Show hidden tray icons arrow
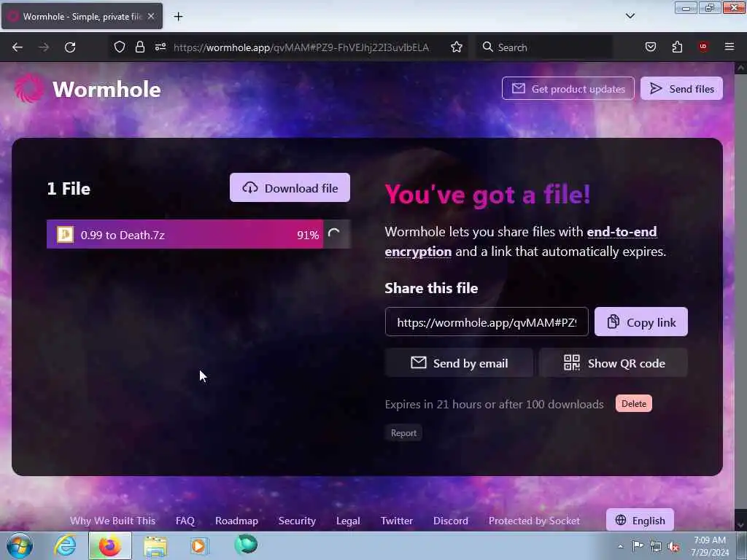 (x=620, y=546)
